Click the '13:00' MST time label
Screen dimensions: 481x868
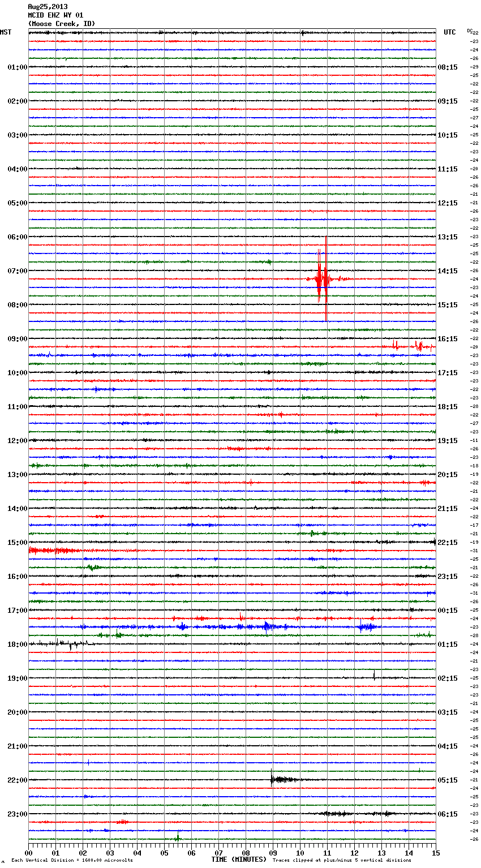click(x=18, y=475)
